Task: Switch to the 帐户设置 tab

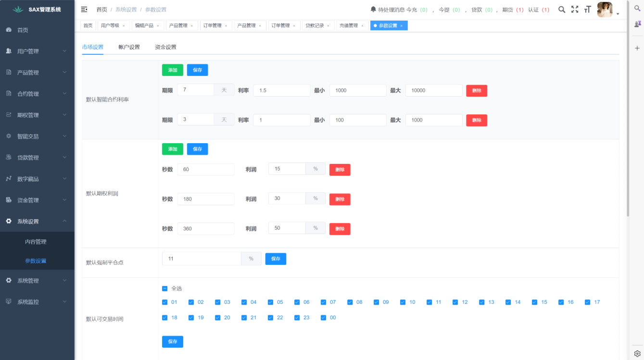Action: (x=129, y=47)
